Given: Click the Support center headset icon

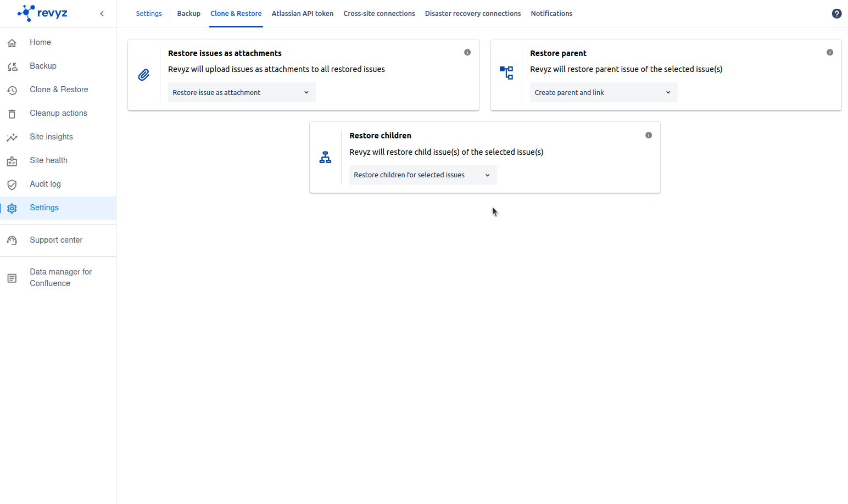Looking at the screenshot, I should click(12, 240).
